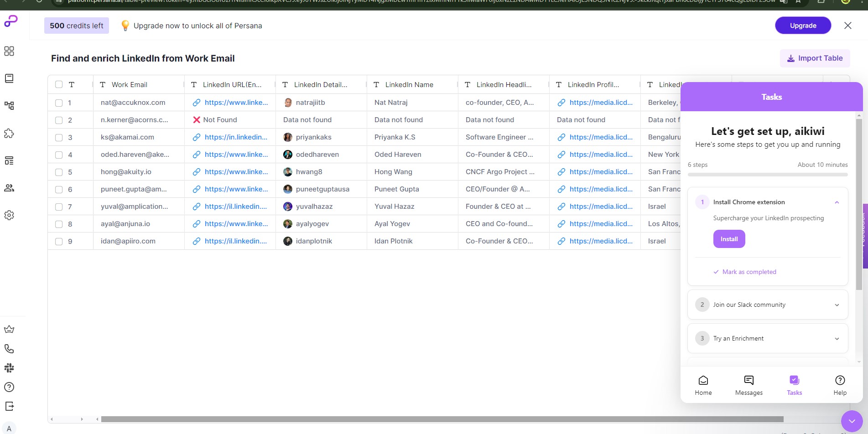This screenshot has height=434, width=868.
Task: Switch to Messages tab in Tasks widget
Action: tap(749, 385)
